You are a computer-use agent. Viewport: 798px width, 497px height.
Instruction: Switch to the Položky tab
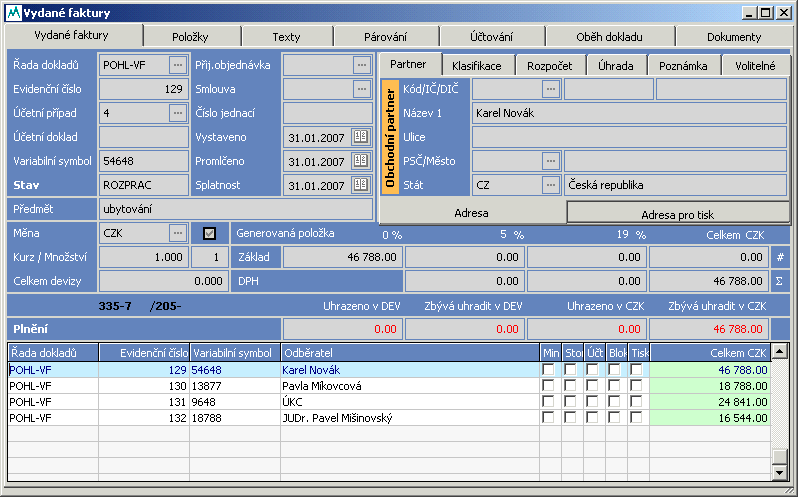click(190, 37)
